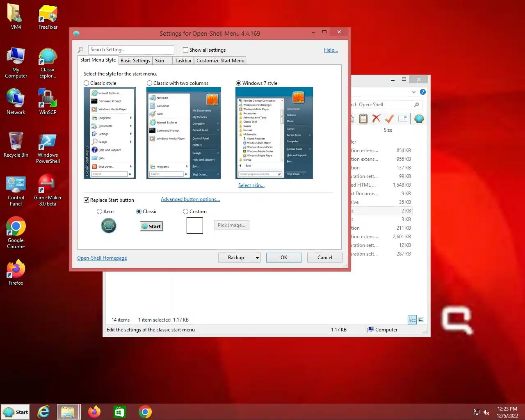Choose the Custom start button option
Viewport: 525px width, 420px height.
pyautogui.click(x=185, y=212)
